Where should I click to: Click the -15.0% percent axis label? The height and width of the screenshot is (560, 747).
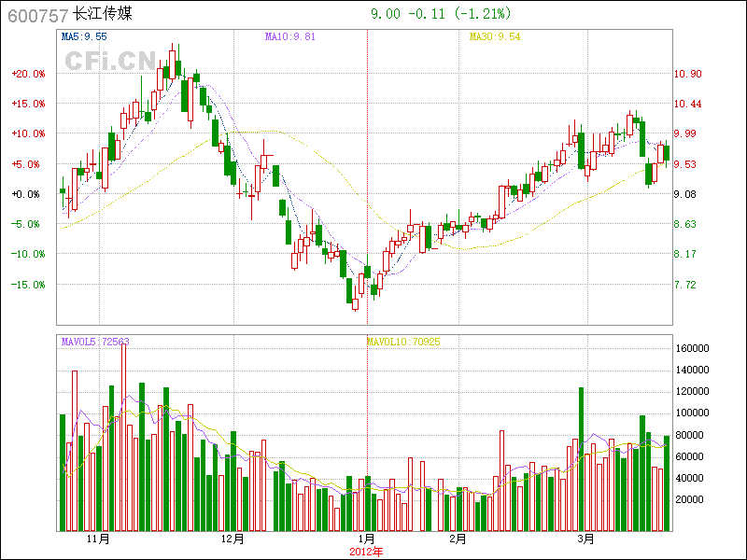(x=28, y=285)
